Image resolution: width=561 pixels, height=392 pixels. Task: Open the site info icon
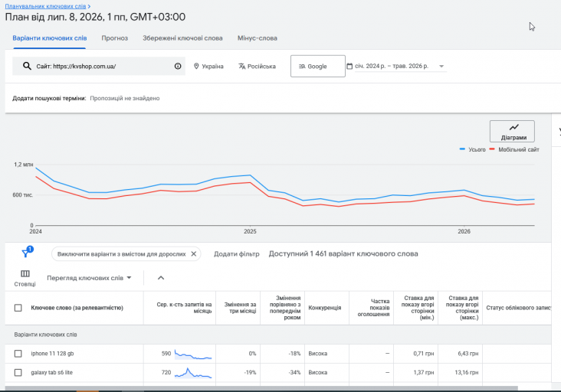click(178, 66)
